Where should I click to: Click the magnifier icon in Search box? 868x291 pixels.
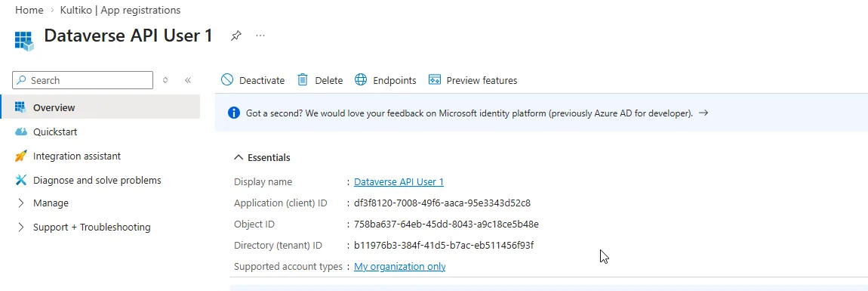click(22, 80)
